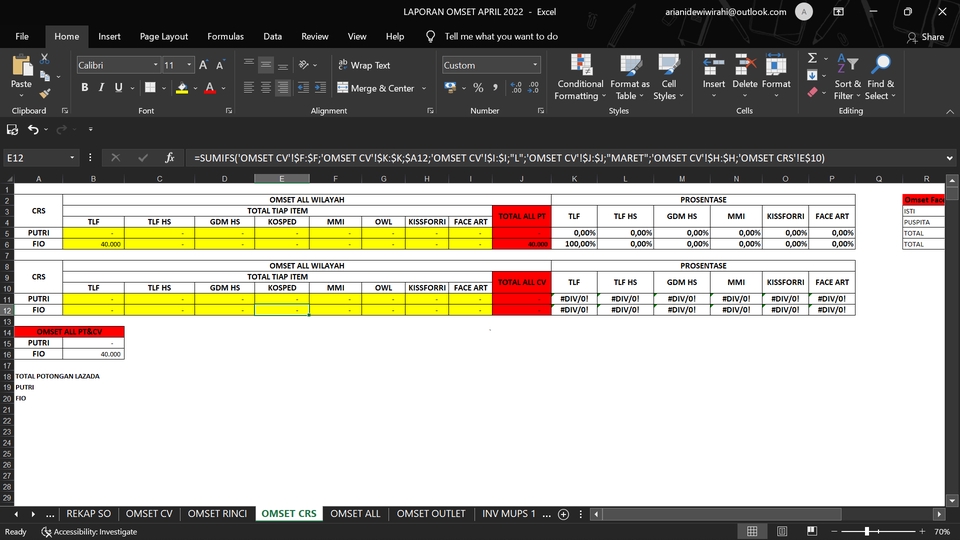Click the Orientation text angle icon
Screen dimensions: 960x540
coord(304,64)
